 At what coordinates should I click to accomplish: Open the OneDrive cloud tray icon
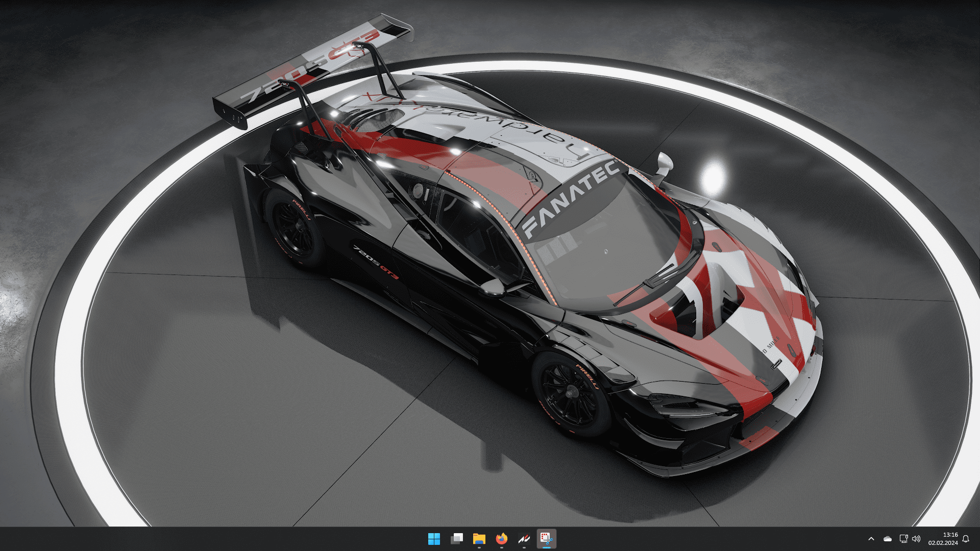coord(888,539)
